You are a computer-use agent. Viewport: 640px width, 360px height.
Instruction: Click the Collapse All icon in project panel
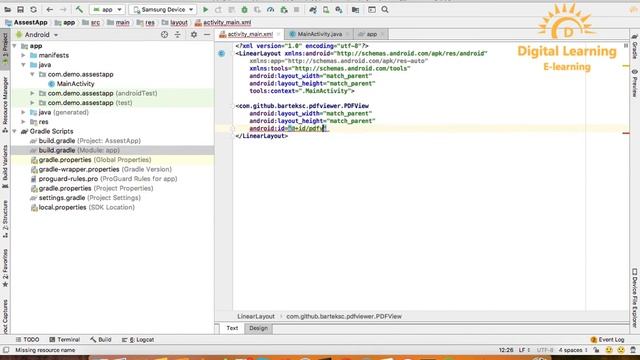tap(178, 35)
